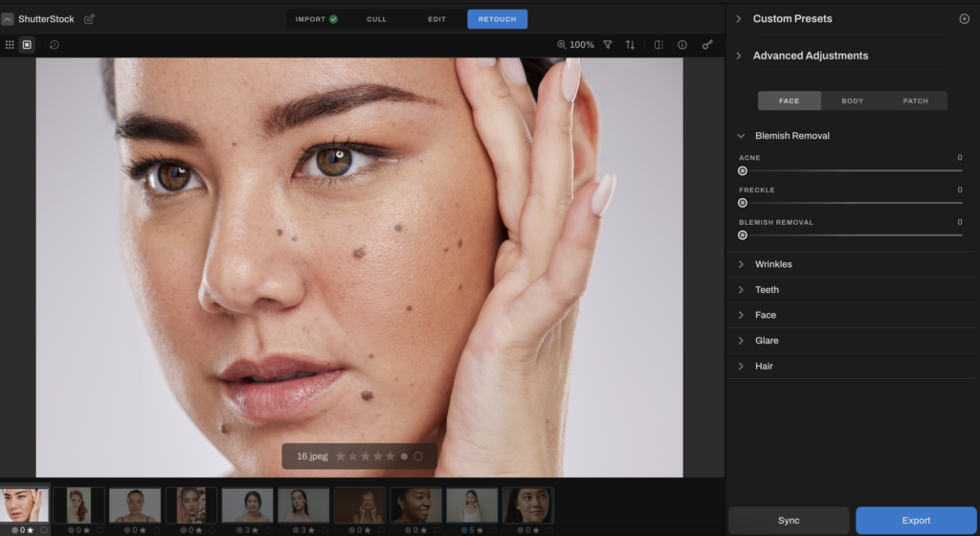Click the pencil icon to rename ShutterStock project
980x536 pixels.
[x=90, y=19]
